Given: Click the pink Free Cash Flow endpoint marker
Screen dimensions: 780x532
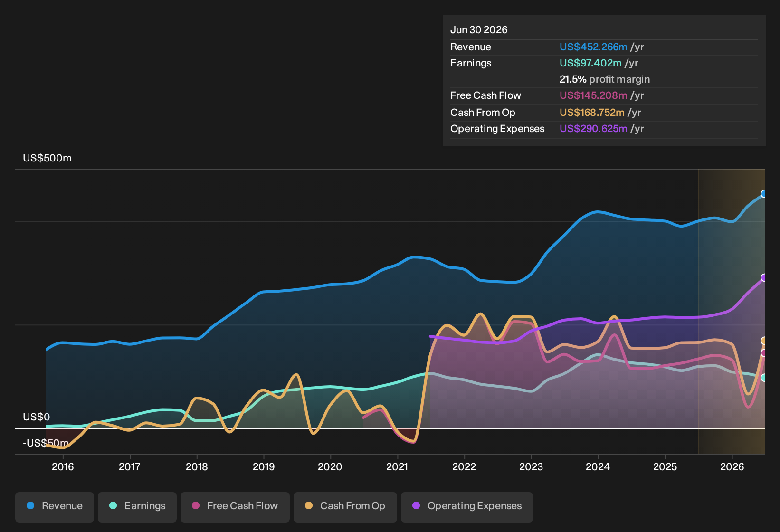Looking at the screenshot, I should click(x=764, y=353).
